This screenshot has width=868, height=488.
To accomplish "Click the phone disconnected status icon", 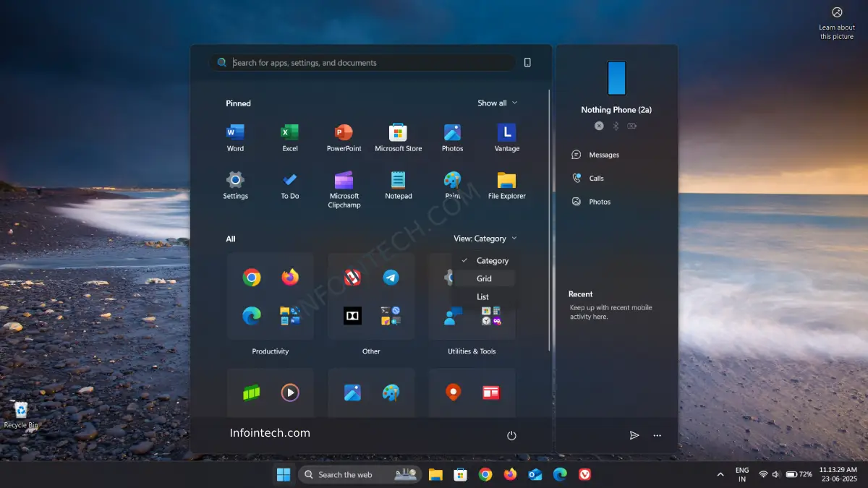I will click(599, 126).
